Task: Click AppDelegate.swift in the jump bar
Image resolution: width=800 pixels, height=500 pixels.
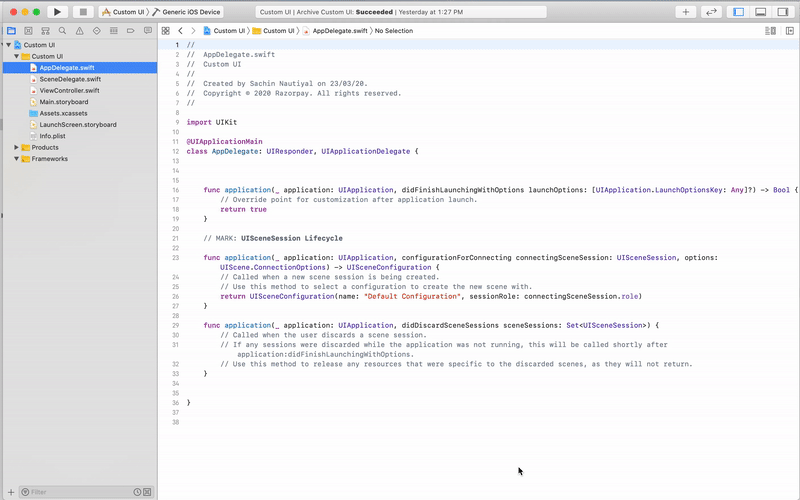Action: pos(335,31)
